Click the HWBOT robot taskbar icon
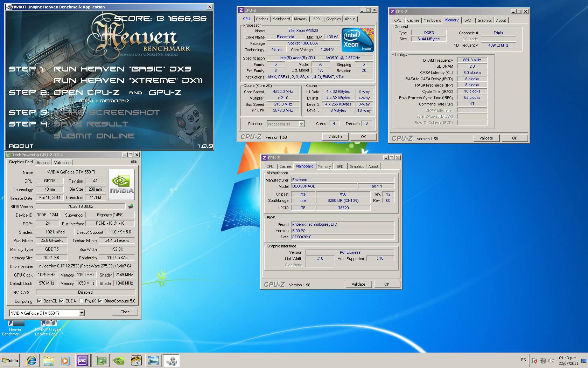The image size is (588, 368). coord(171,360)
